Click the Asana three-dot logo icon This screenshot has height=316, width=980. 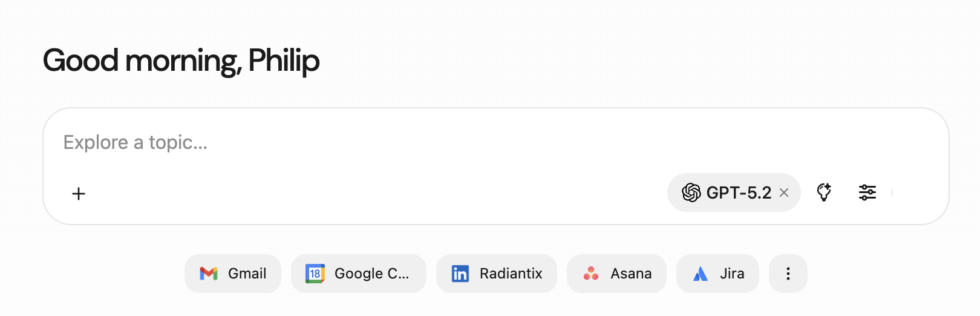click(591, 274)
